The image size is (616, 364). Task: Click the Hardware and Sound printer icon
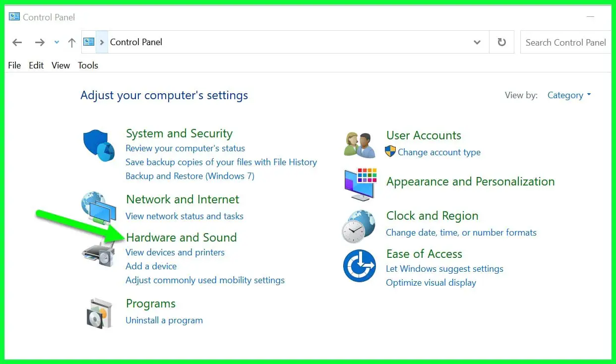[99, 254]
